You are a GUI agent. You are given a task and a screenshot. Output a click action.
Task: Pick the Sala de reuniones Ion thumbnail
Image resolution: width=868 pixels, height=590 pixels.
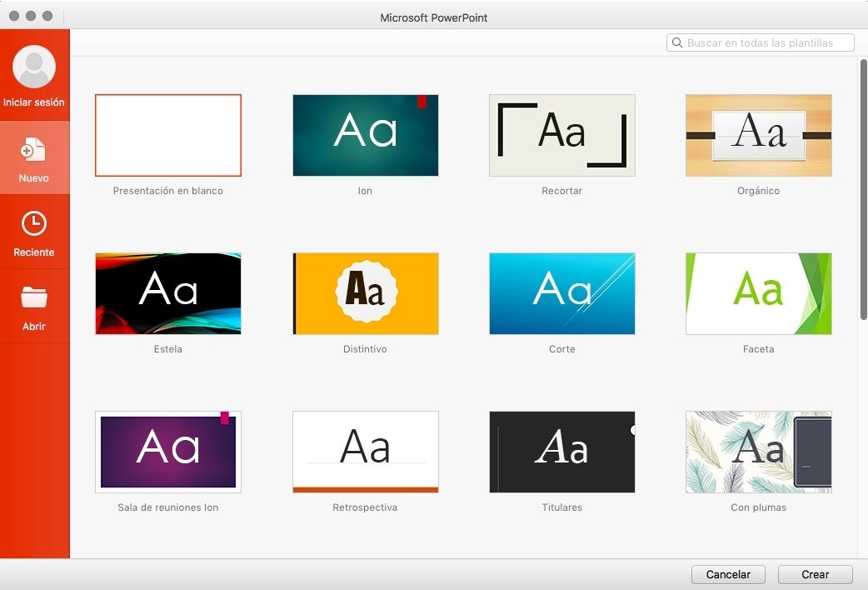168,452
